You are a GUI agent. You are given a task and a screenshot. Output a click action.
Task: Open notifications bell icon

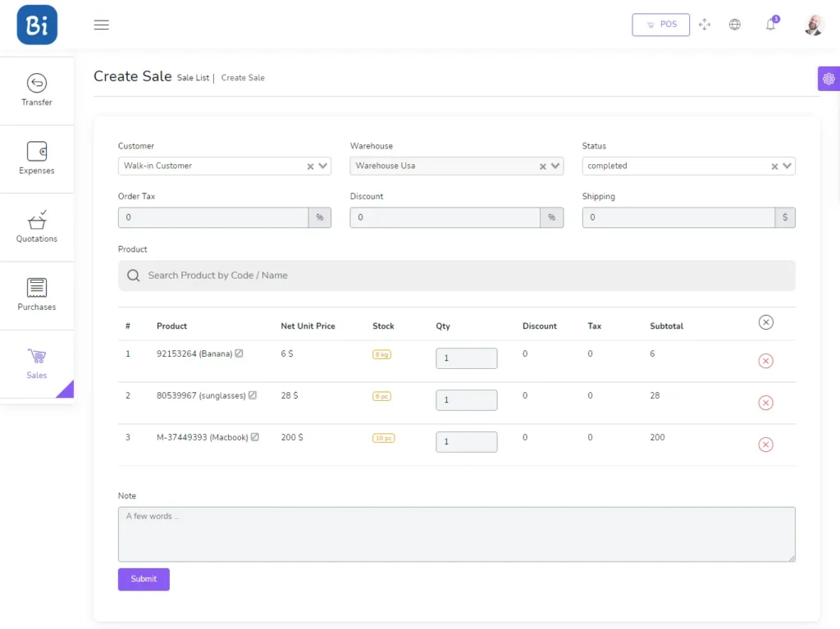[x=771, y=24]
